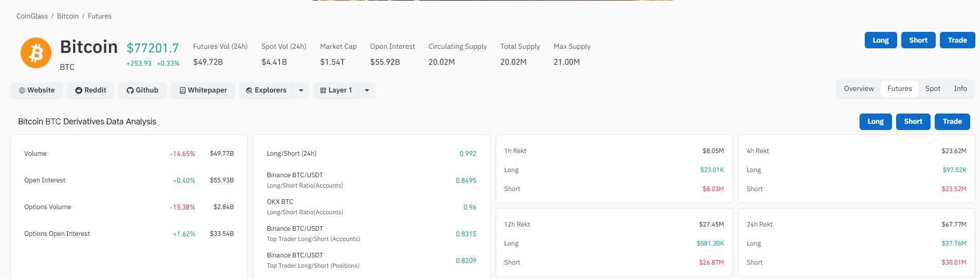
Task: Click the Long/Short (24h) ratio 0.992
Action: 468,154
